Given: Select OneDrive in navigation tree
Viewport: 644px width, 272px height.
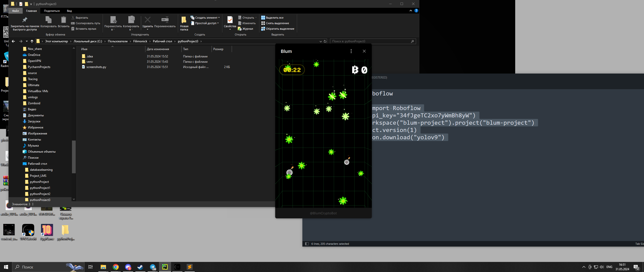Looking at the screenshot, I should point(34,55).
